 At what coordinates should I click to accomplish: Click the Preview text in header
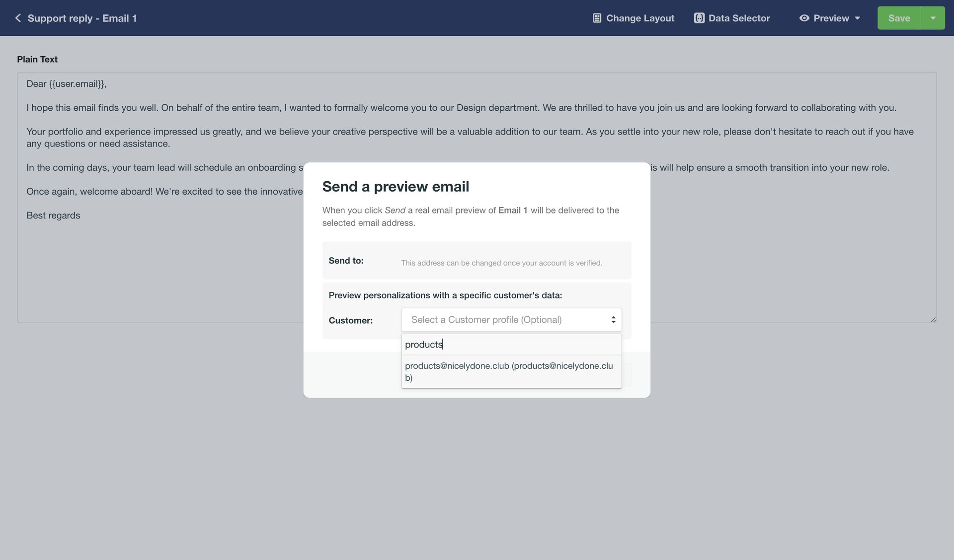[831, 18]
